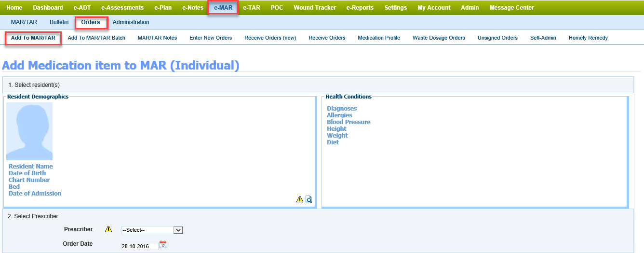The height and width of the screenshot is (253, 644).
Task: Click the resident photo placeholder
Action: (29, 131)
